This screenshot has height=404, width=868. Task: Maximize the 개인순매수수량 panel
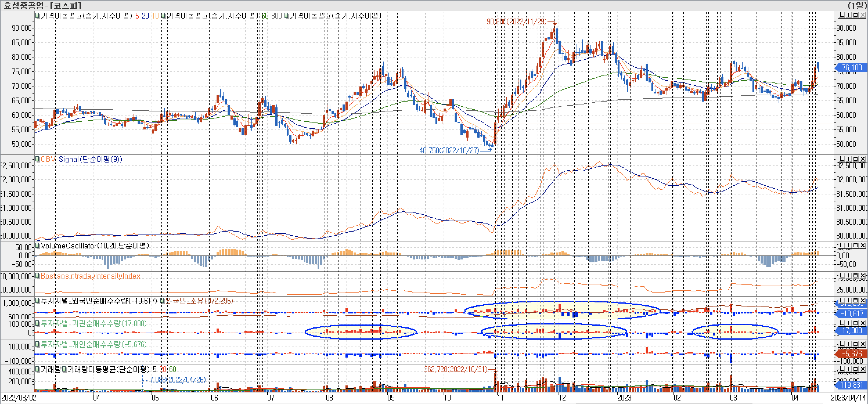click(x=856, y=344)
